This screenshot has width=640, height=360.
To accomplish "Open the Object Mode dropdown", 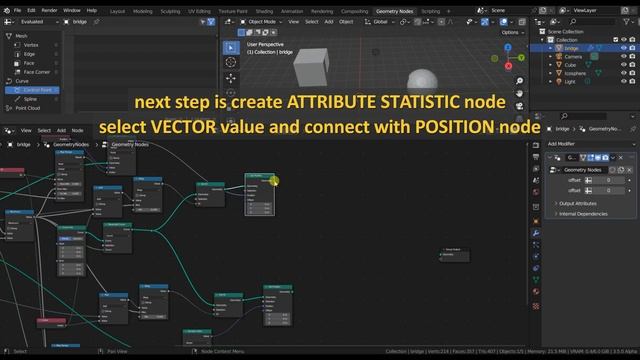I will (x=261, y=22).
